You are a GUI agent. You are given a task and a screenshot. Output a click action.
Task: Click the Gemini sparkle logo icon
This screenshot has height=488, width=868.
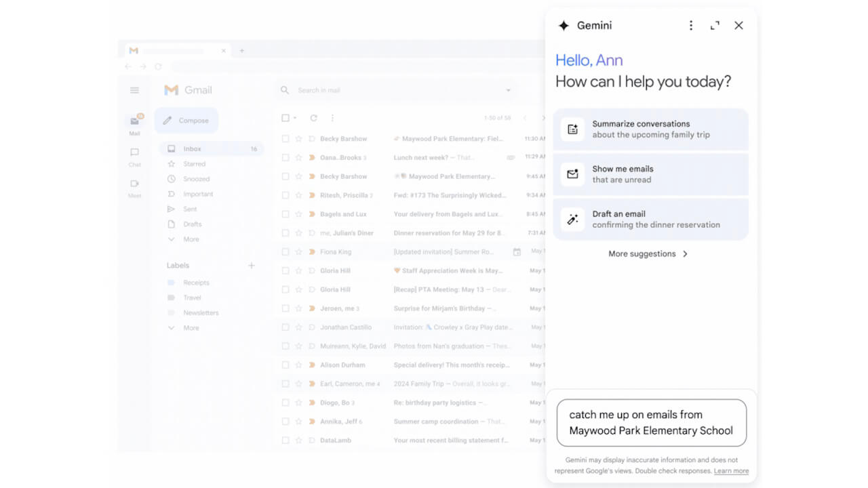click(564, 25)
